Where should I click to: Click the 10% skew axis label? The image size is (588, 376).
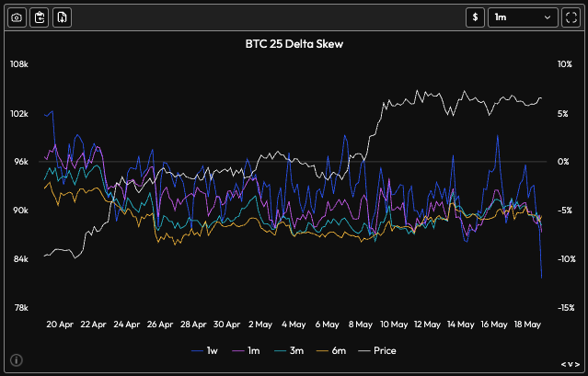[565, 64]
